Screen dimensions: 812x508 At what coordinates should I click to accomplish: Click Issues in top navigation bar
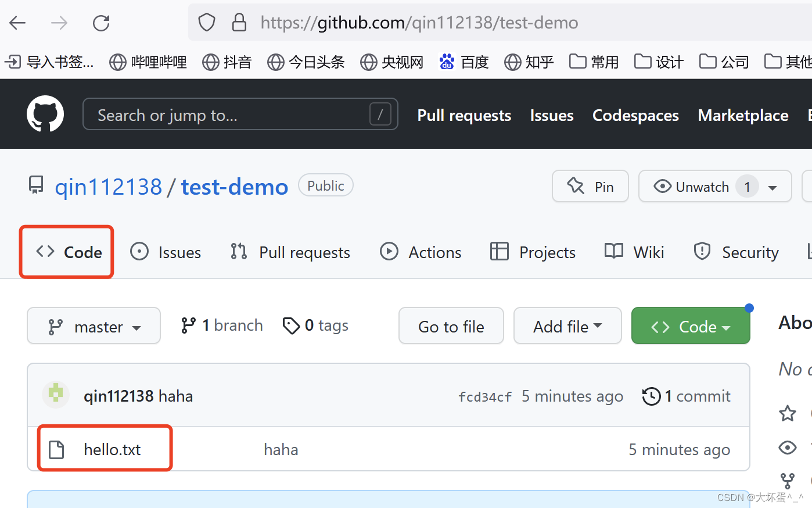tap(552, 115)
